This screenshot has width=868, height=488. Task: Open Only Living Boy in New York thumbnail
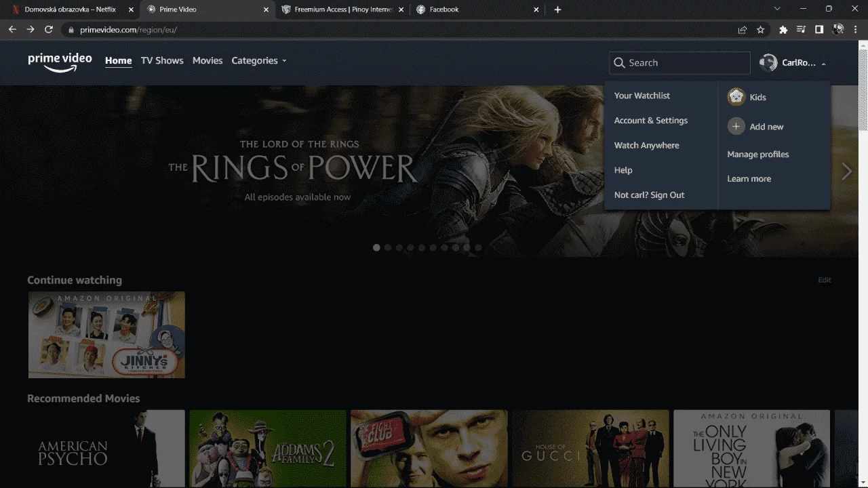tap(752, 449)
